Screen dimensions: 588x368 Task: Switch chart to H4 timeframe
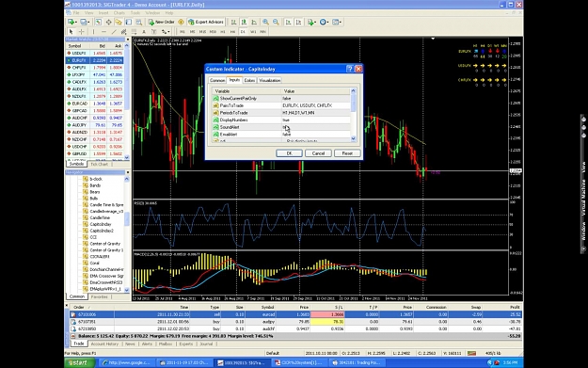232,32
